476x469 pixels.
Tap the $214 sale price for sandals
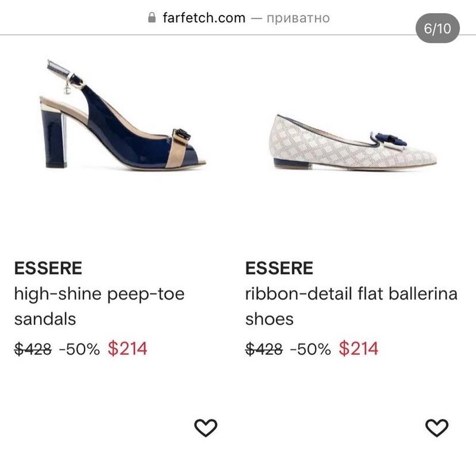pyautogui.click(x=127, y=348)
